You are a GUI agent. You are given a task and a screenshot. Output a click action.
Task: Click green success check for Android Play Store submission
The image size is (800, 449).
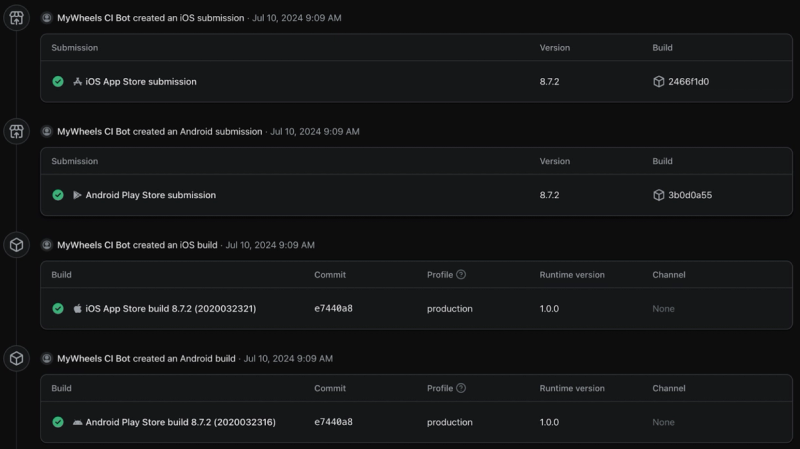[x=58, y=195]
